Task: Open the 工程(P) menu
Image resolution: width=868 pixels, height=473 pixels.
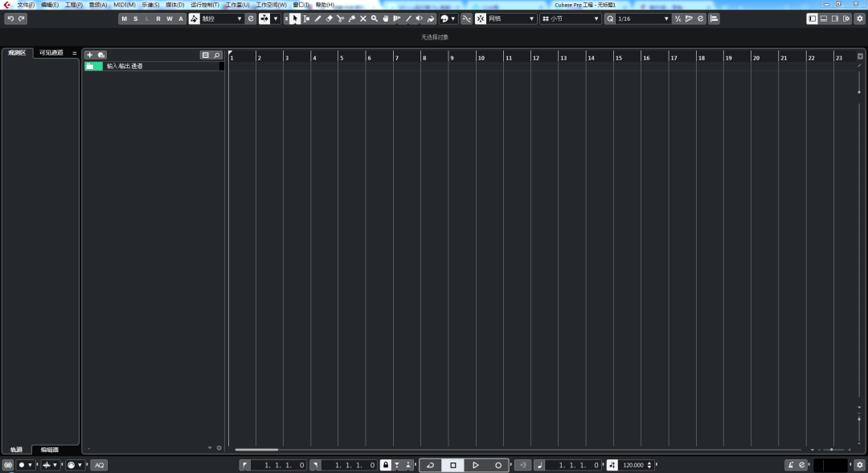Action: coord(74,5)
